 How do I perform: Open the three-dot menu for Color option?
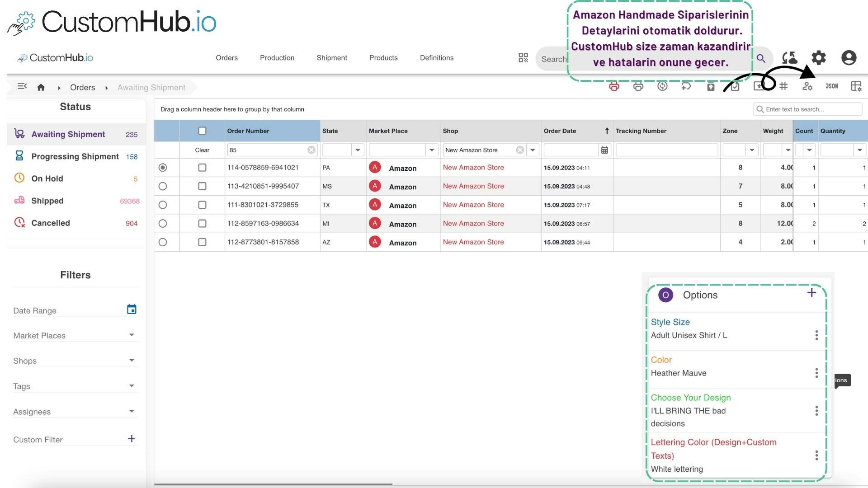(816, 373)
